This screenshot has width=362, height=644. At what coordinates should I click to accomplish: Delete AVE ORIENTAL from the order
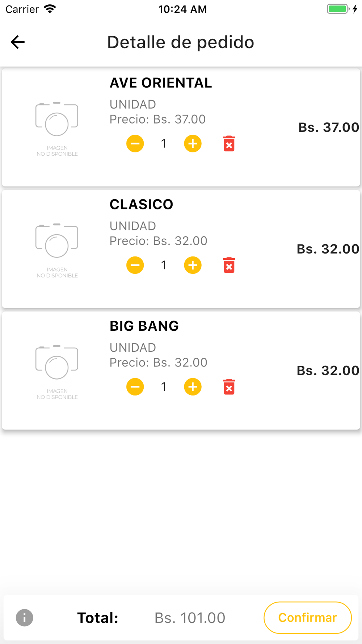pyautogui.click(x=229, y=144)
